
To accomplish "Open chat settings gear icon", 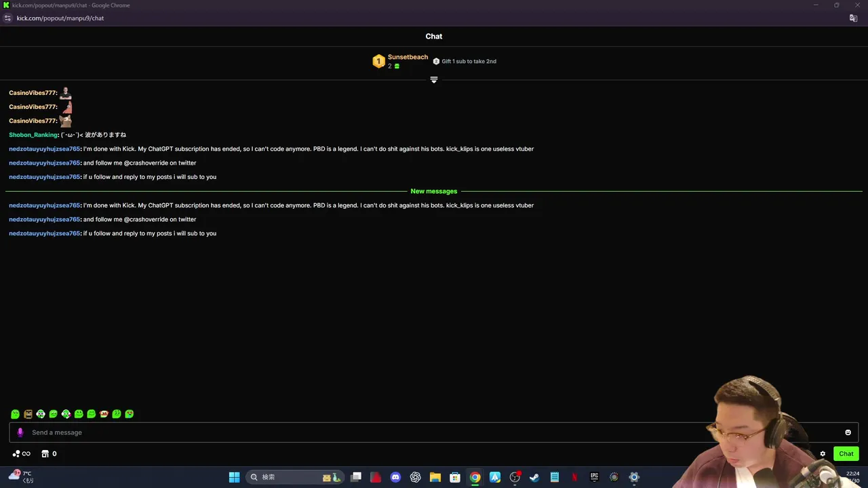I will pos(823,454).
